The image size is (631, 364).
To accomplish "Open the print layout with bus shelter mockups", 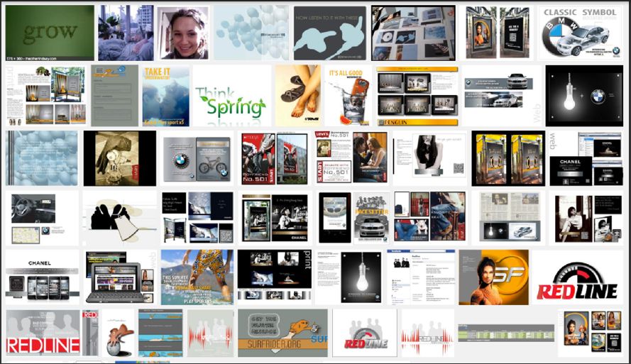I will pos(45,96).
